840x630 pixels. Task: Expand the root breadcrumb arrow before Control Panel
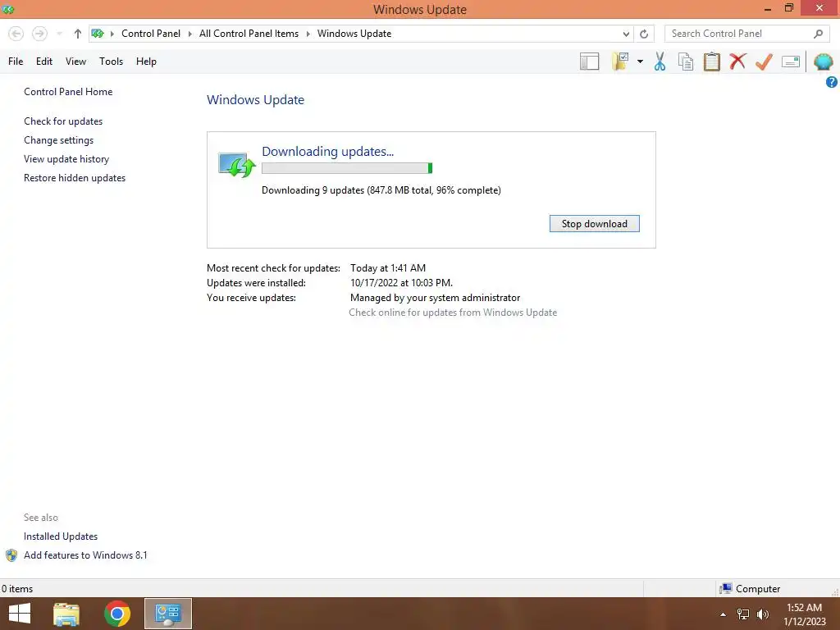tap(112, 34)
